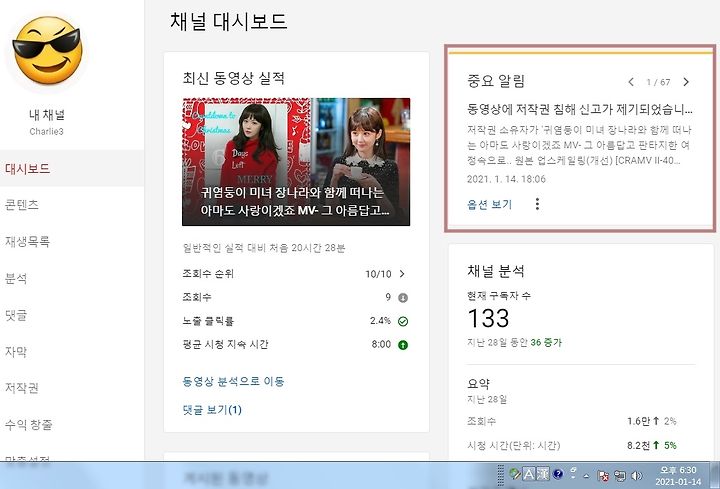Click the green check icon beside 노출 클릭률
The width and height of the screenshot is (720, 489).
click(x=403, y=321)
